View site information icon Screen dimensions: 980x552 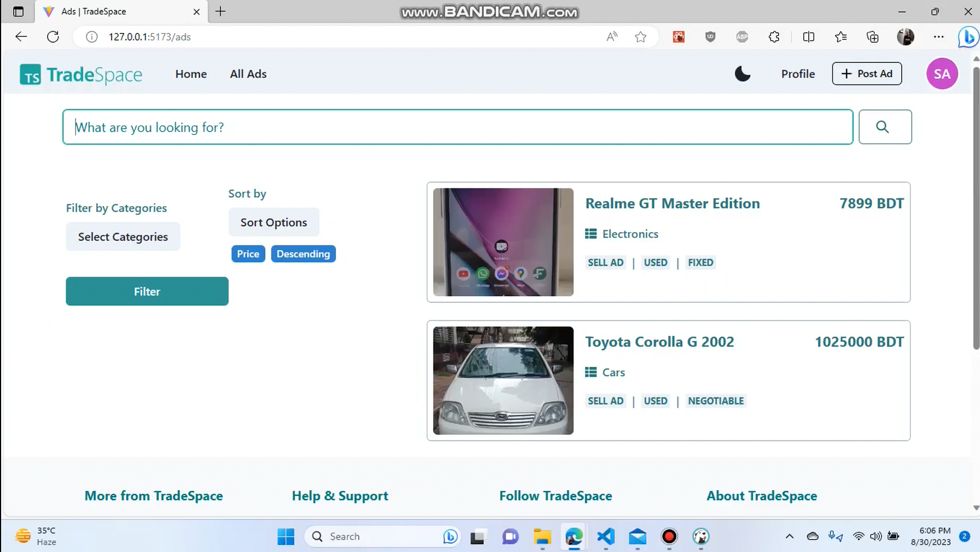(92, 37)
